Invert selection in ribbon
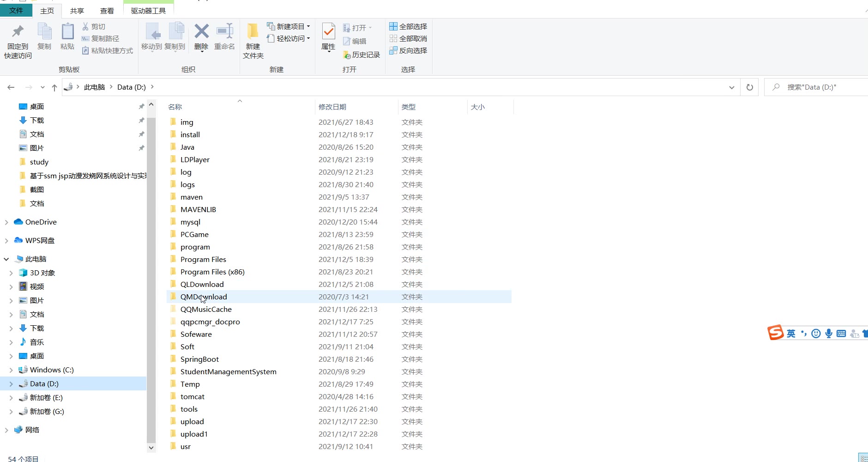Viewport: 868px width, 462px height. (x=408, y=51)
